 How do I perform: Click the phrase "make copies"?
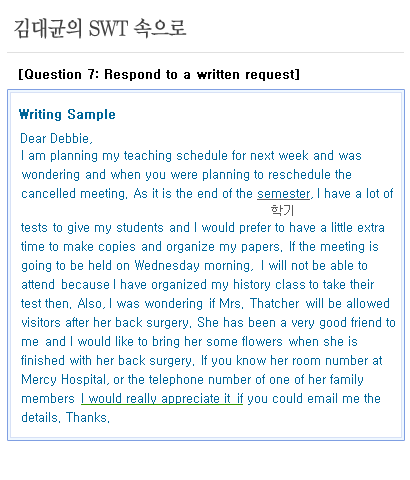click(x=99, y=247)
